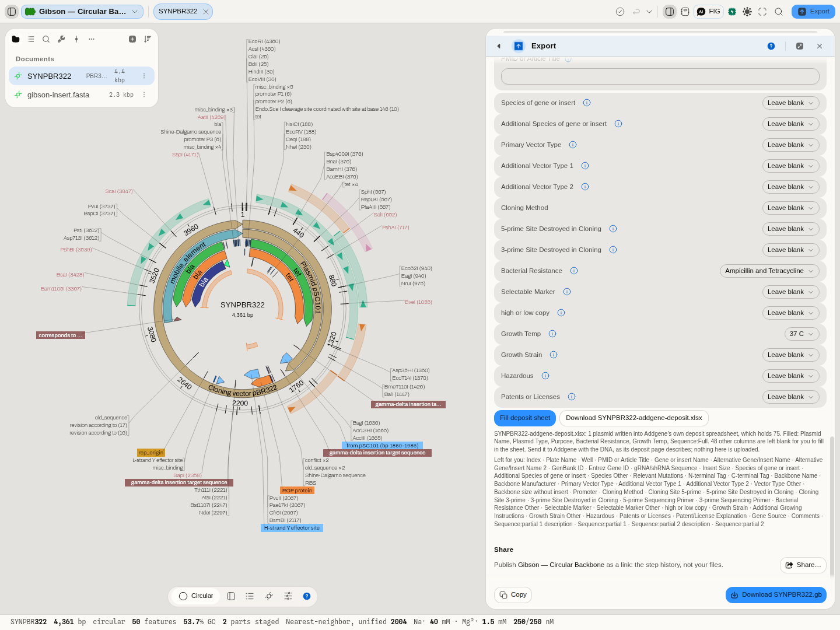
Task: Open search from the top toolbar
Action: 779,12
